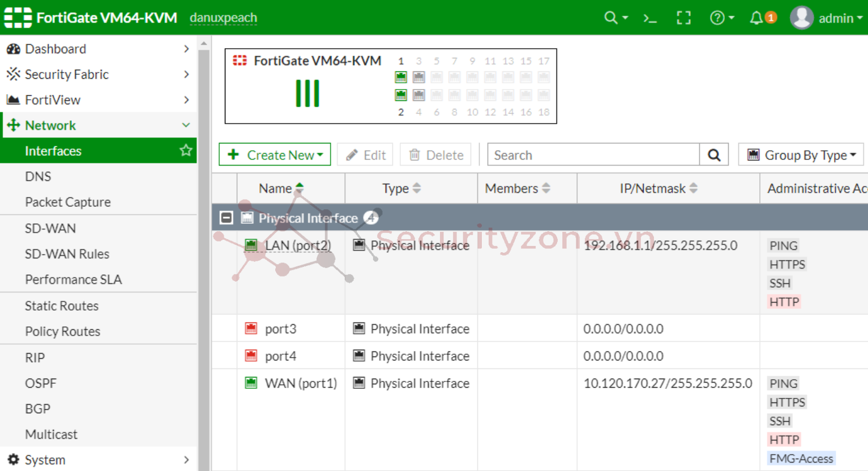Expand the Security Fabric chevron
This screenshot has width=868, height=471.
pos(186,74)
